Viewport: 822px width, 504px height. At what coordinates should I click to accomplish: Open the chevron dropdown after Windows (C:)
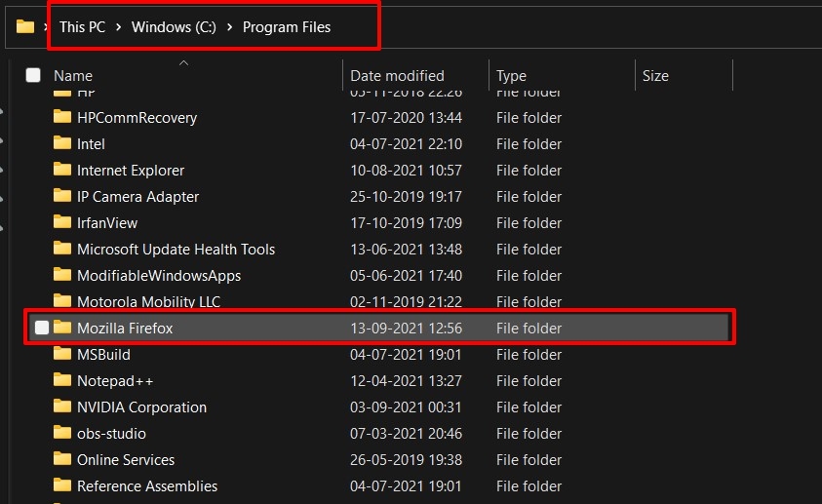tap(229, 27)
